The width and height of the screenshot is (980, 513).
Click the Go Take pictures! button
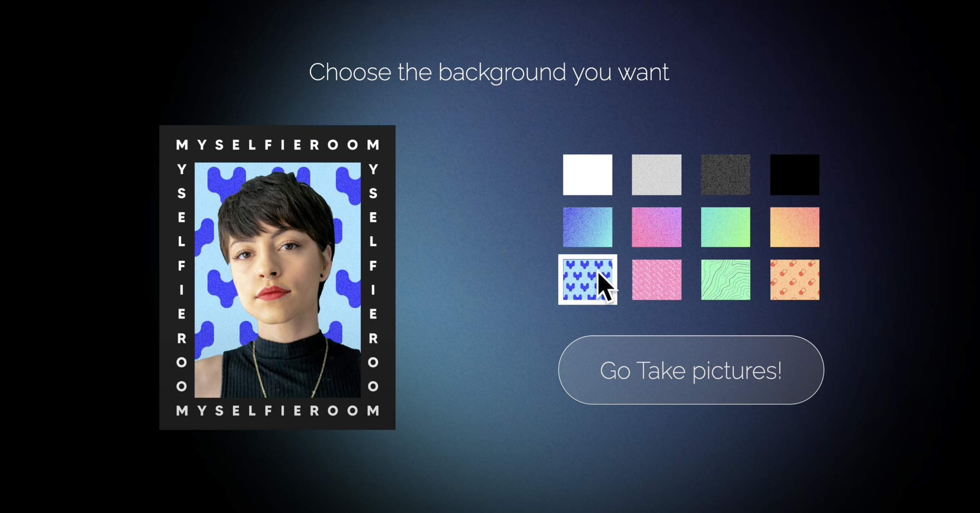pyautogui.click(x=691, y=370)
